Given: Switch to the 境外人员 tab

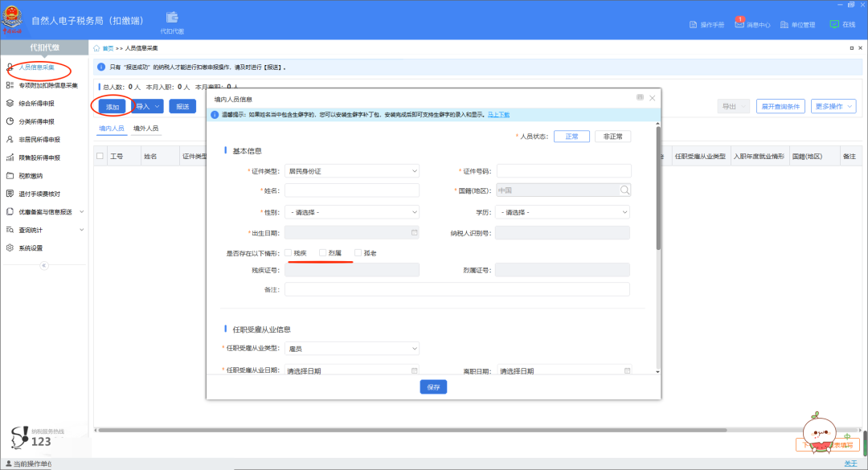Looking at the screenshot, I should coord(145,129).
